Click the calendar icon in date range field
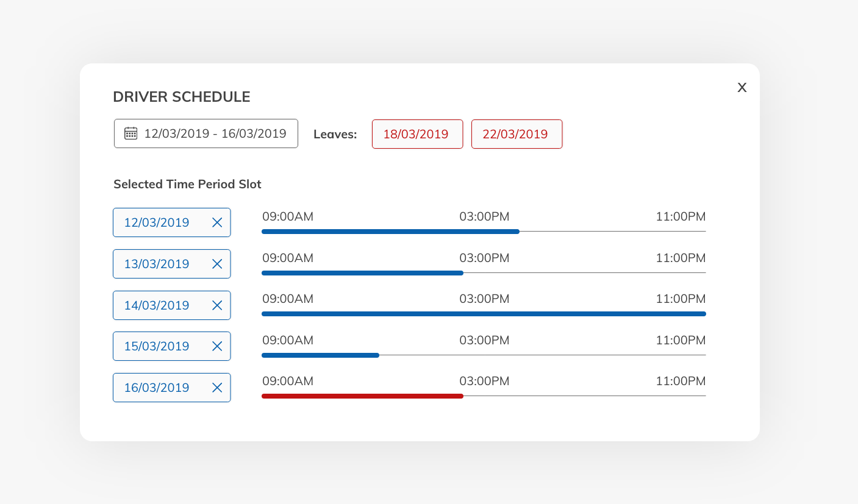 (x=130, y=133)
